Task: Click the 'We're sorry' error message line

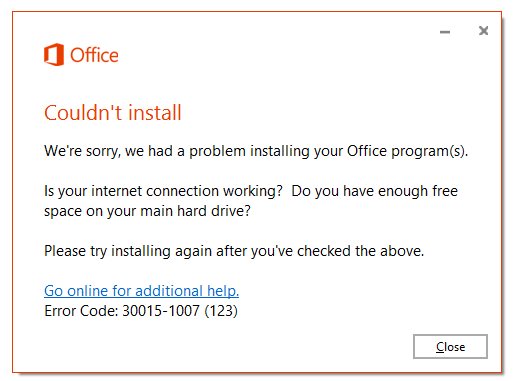Action: tap(256, 151)
